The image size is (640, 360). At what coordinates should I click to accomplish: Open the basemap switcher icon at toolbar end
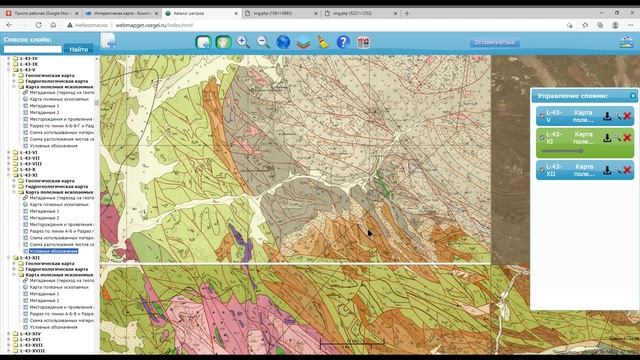click(x=626, y=42)
